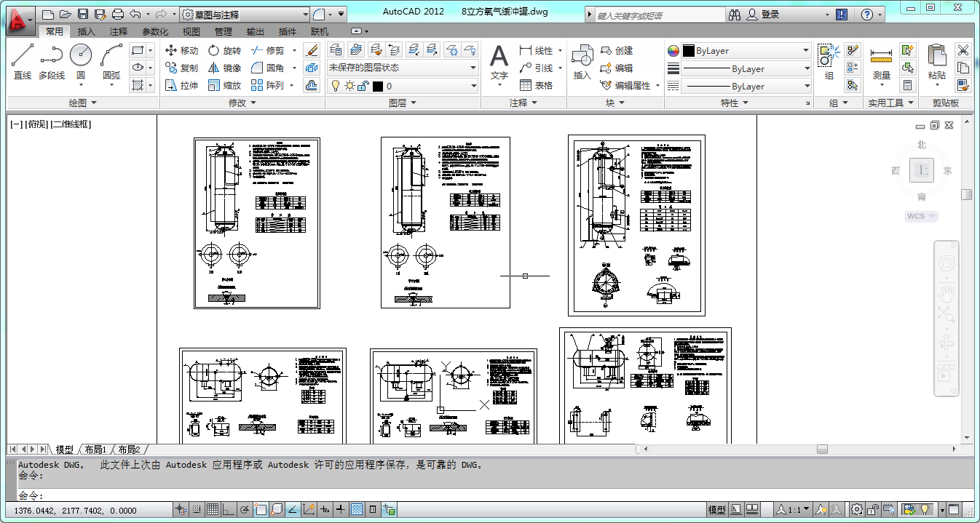
Task: Open the layer 0 dropdown list
Action: click(402, 86)
